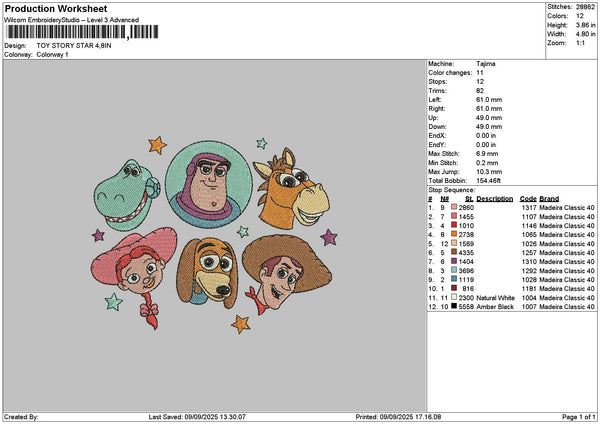Click the peach swatch in the code 1026 row
The image size is (600, 424).
454,243
